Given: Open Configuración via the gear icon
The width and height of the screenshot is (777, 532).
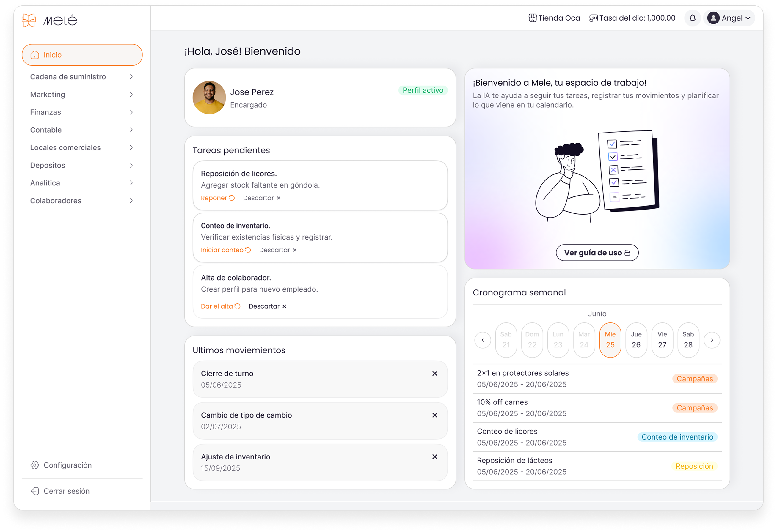Looking at the screenshot, I should tap(35, 465).
